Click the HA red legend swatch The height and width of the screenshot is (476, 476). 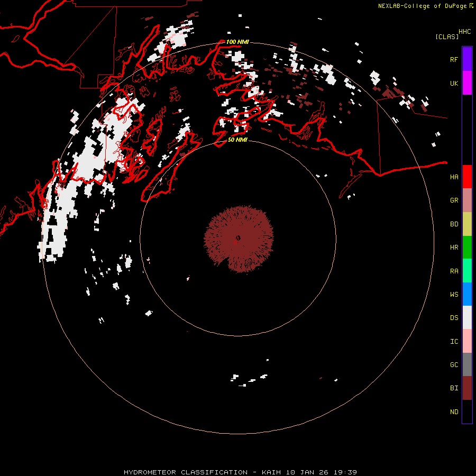tap(467, 177)
